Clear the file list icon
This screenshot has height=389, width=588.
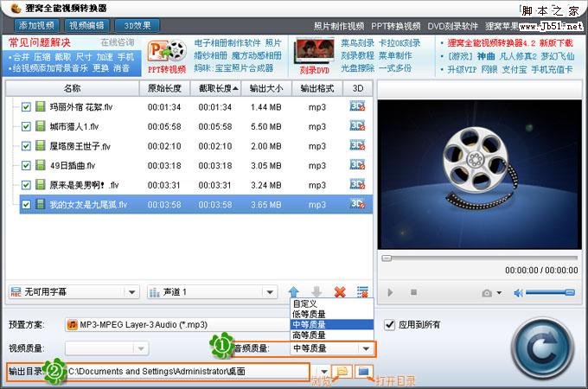[362, 291]
